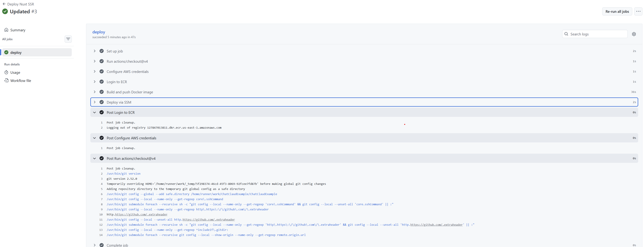
Task: Click the Build and push Docker image label
Action: [x=130, y=92]
